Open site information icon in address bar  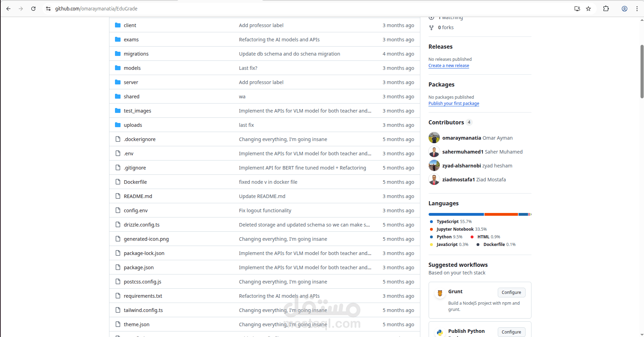(48, 9)
